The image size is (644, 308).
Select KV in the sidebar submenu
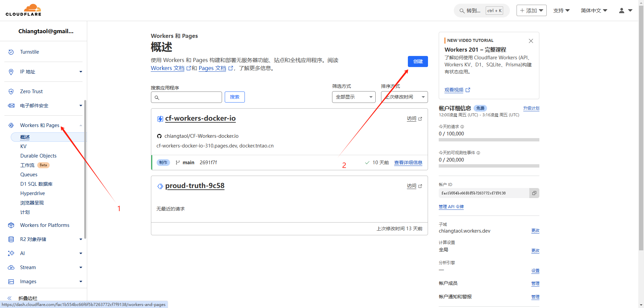pos(23,146)
